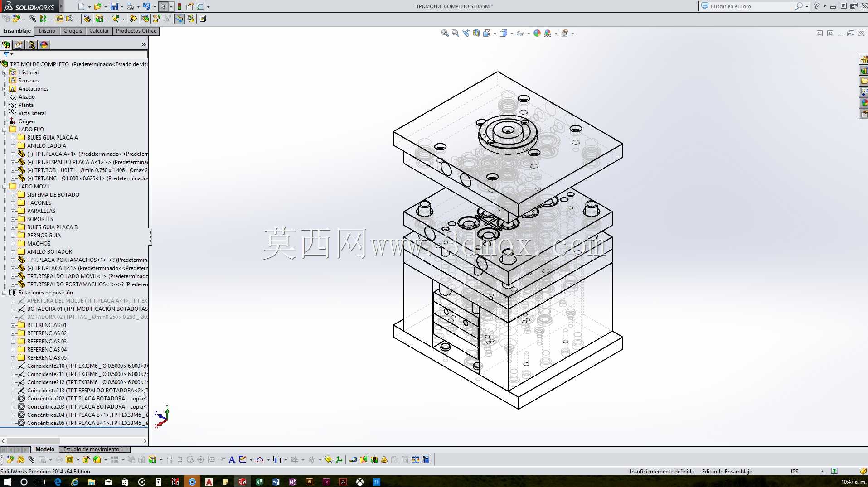Click the Section View icon
The height and width of the screenshot is (487, 868).
click(x=476, y=33)
